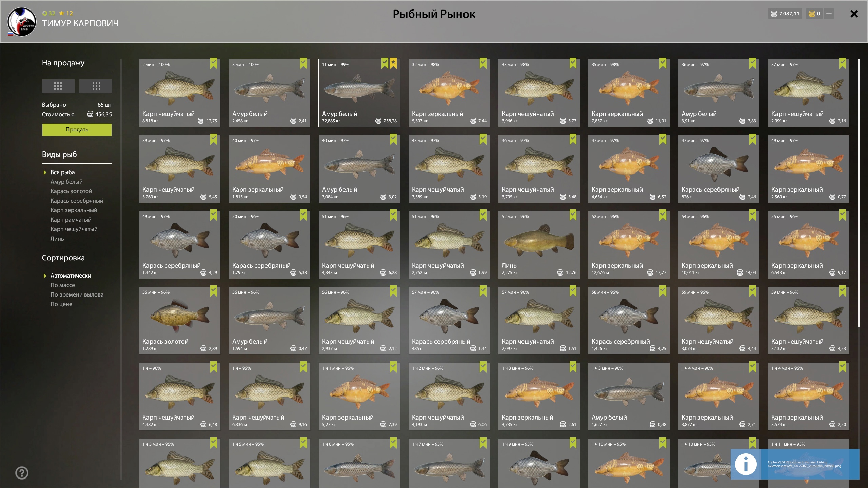Select Карп зеркальный 12,676 кг fish card
The width and height of the screenshot is (868, 488).
629,245
